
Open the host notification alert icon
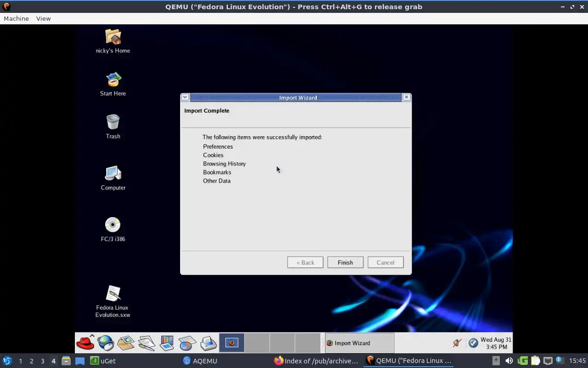[560, 361]
